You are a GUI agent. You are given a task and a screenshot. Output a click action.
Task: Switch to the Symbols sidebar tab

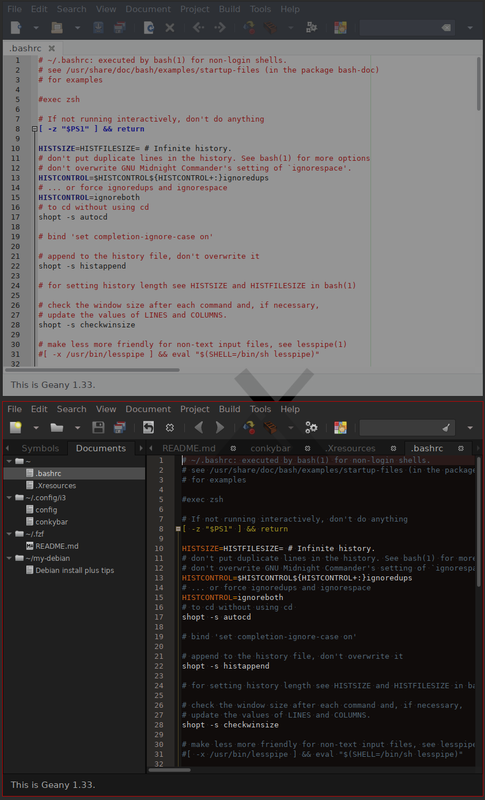tap(40, 448)
